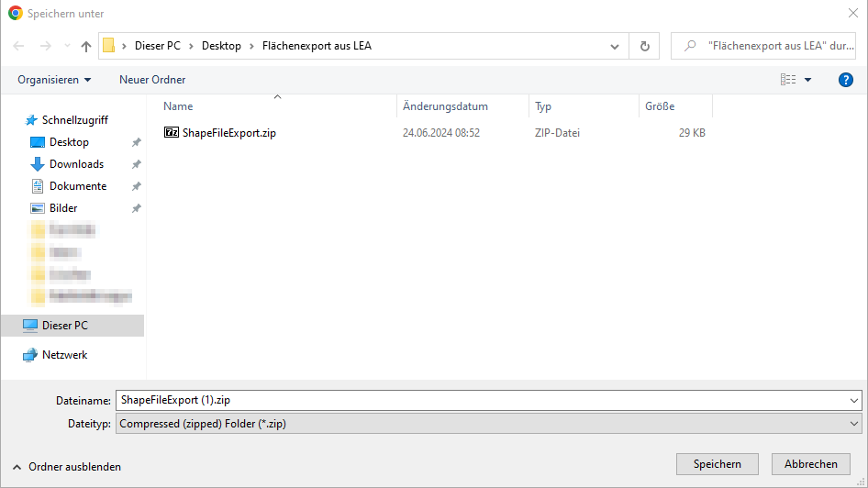868x488 pixels.
Task: Click the Abbrechen button
Action: pyautogui.click(x=810, y=464)
